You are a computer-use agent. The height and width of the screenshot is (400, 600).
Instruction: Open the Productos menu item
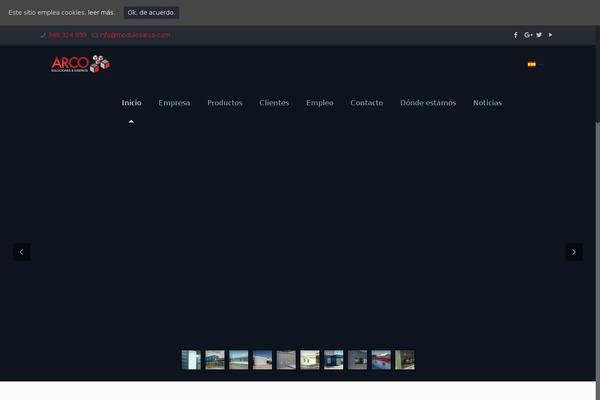pyautogui.click(x=225, y=103)
